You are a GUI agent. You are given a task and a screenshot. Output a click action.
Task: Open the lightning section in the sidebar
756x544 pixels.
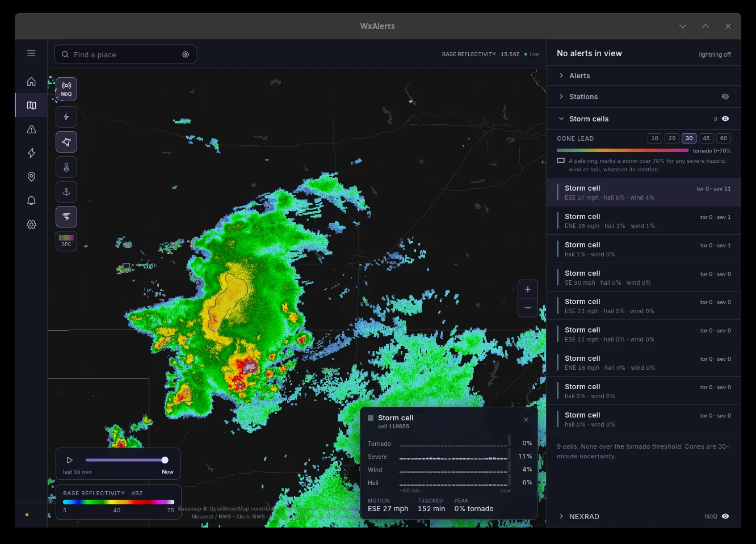click(31, 153)
